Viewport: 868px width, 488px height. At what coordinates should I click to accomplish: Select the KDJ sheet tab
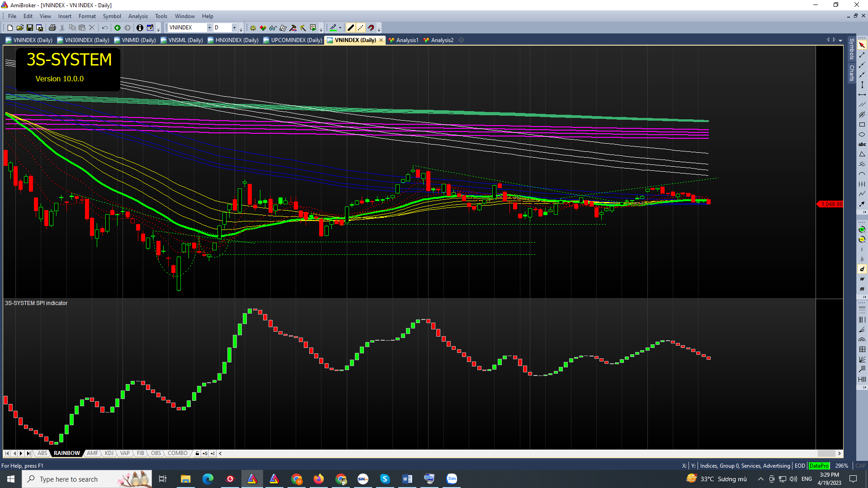pos(109,453)
